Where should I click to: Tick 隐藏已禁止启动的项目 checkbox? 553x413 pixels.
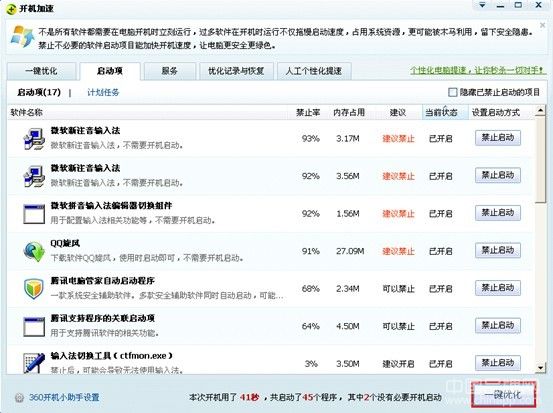[x=452, y=92]
